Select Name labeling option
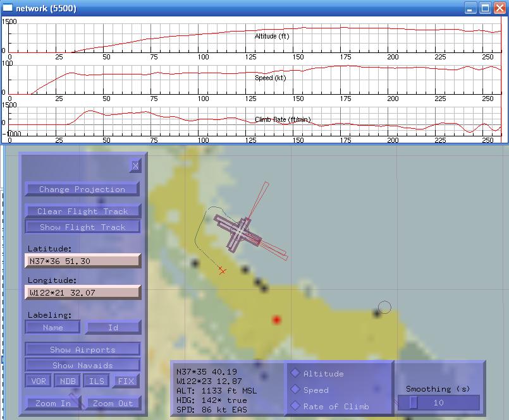The width and height of the screenshot is (509, 420). click(53, 327)
